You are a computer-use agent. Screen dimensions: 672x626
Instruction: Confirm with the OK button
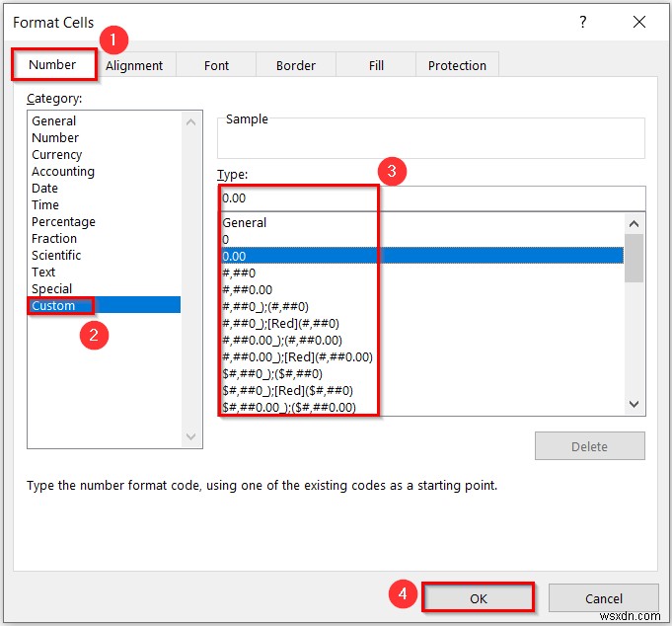coord(479,598)
